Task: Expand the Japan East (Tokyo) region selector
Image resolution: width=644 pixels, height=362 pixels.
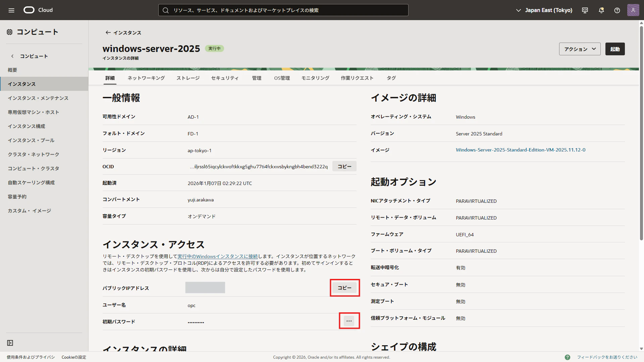Action: [x=544, y=10]
